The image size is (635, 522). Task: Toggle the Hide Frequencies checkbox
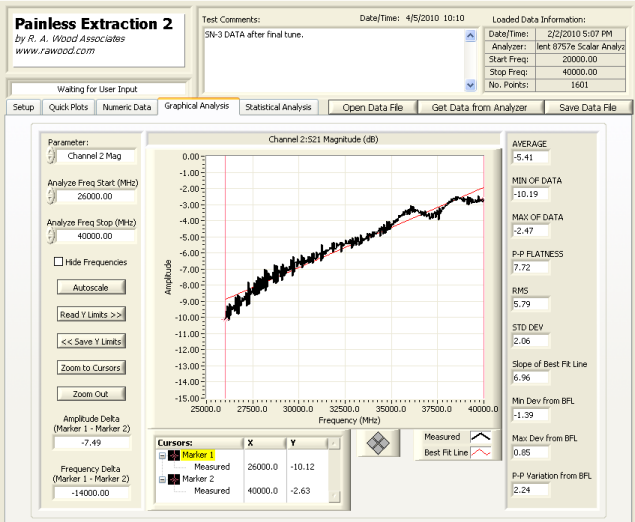58,262
